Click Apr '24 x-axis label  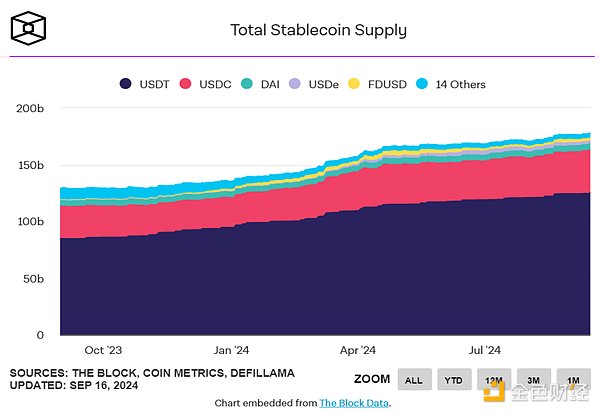click(358, 351)
